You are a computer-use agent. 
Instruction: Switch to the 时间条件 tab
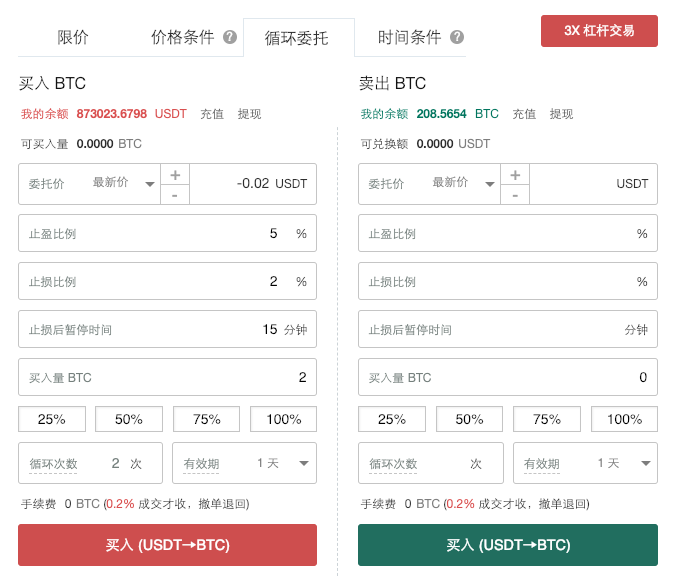tap(409, 37)
